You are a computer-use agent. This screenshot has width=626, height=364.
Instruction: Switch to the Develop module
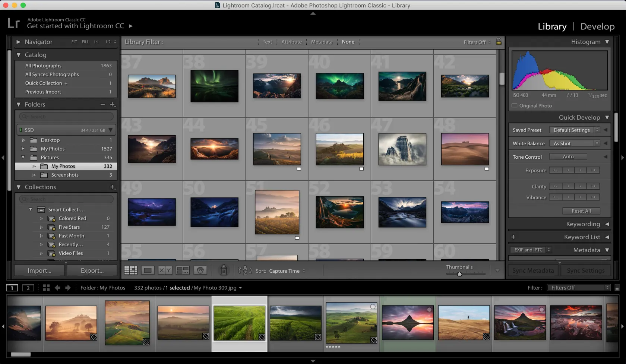597,26
